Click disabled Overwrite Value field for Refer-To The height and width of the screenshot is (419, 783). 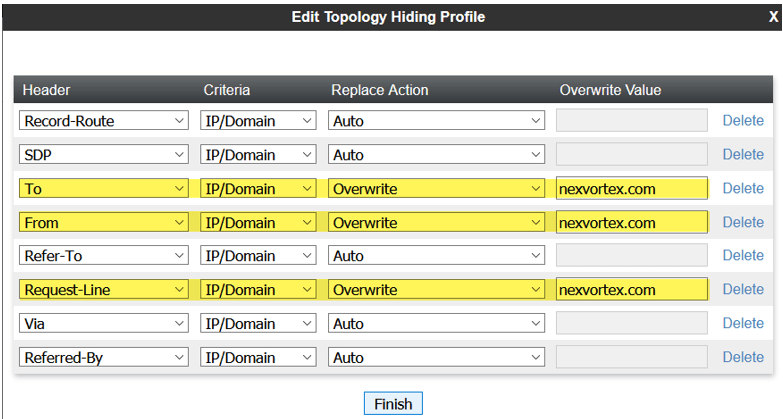(x=632, y=256)
